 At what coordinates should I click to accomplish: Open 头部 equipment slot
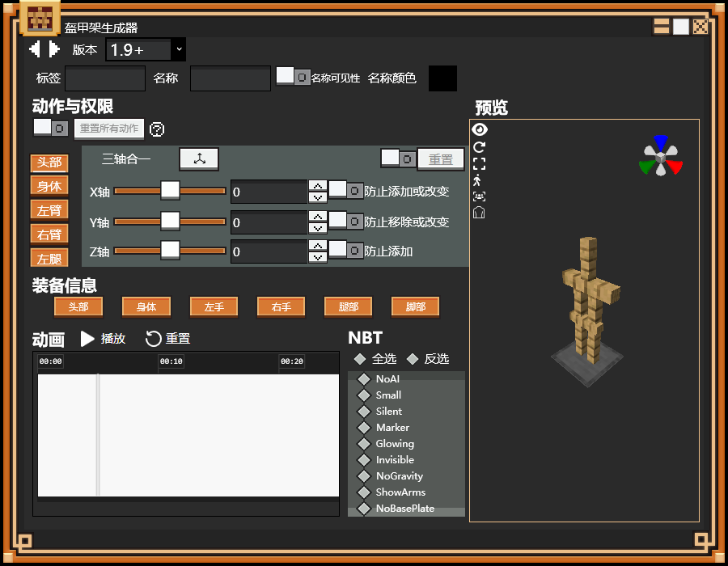point(78,307)
